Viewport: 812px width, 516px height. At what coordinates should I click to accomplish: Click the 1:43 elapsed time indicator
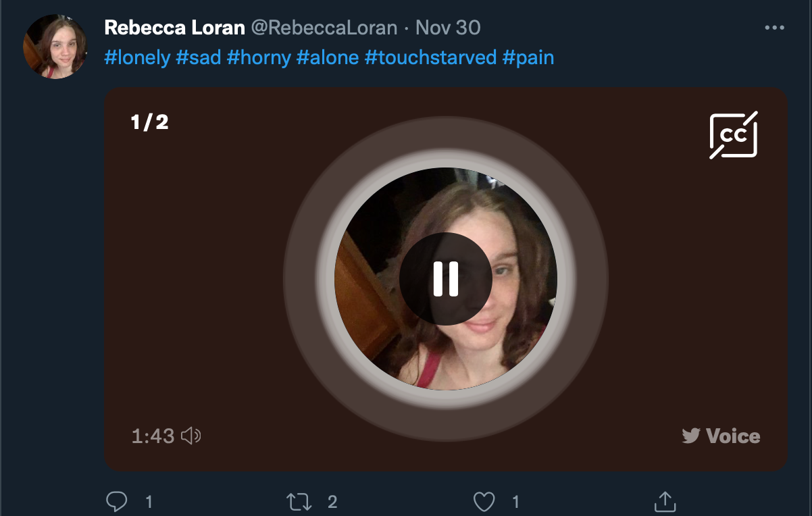click(x=153, y=436)
